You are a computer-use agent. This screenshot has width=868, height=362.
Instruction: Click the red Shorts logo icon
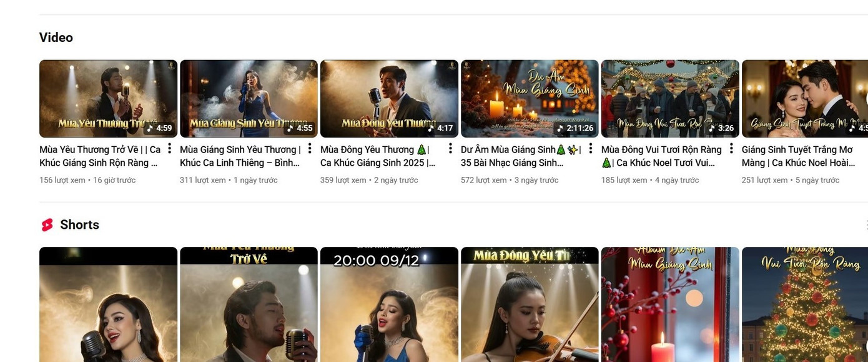coord(47,225)
